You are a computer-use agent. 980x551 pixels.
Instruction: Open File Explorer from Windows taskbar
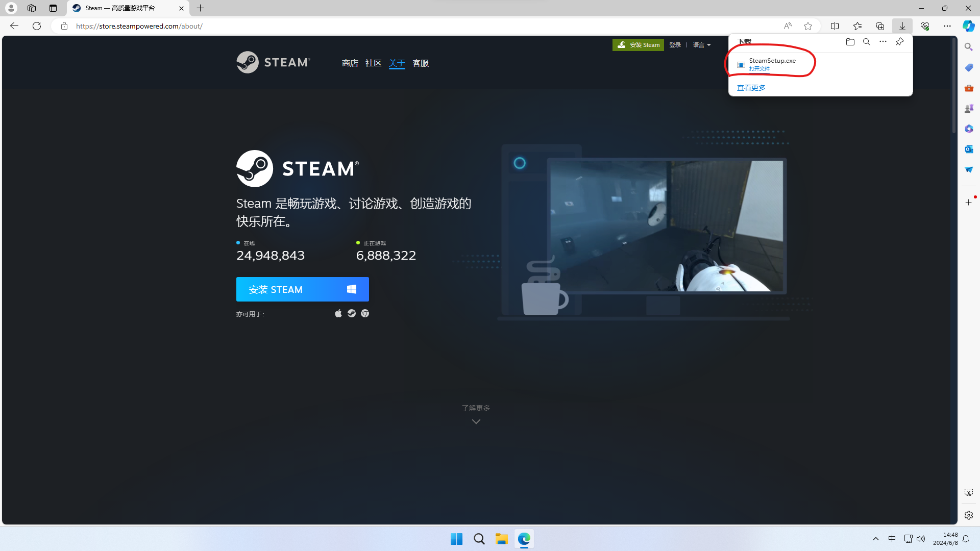pyautogui.click(x=501, y=539)
